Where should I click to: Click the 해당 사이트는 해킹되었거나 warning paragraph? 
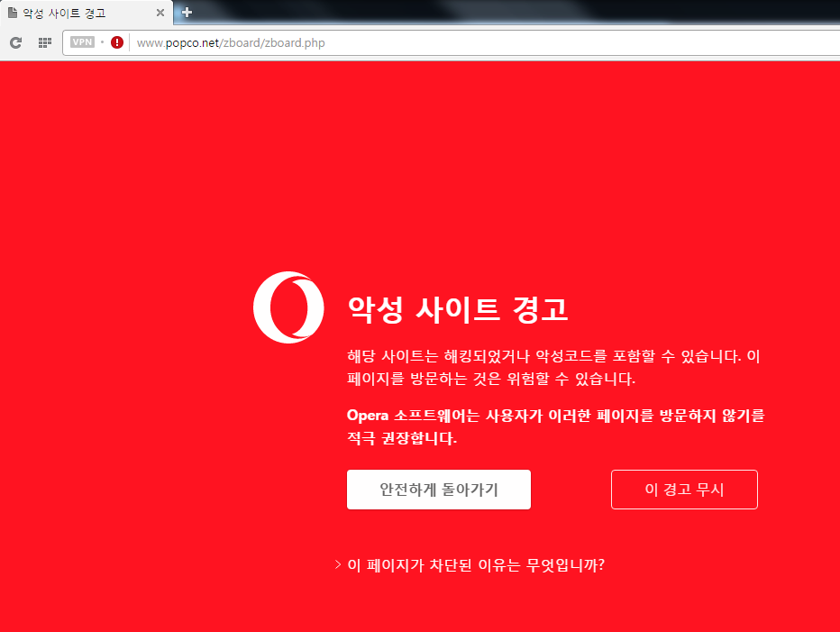pyautogui.click(x=553, y=367)
